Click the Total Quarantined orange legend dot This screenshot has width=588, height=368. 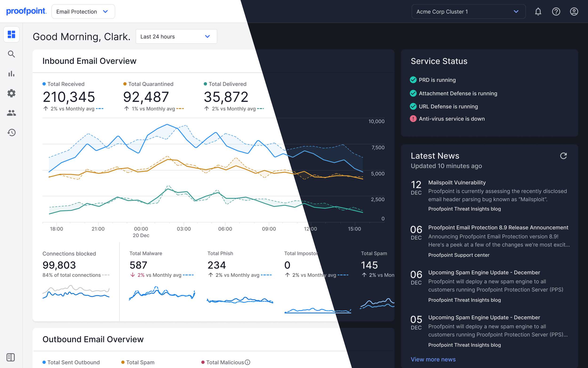[125, 84]
